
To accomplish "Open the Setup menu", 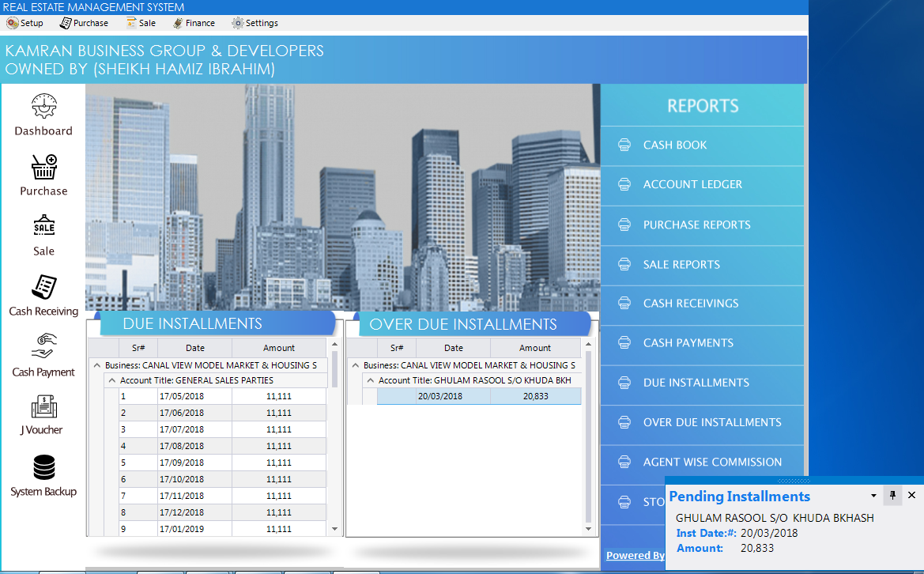I will click(x=25, y=23).
